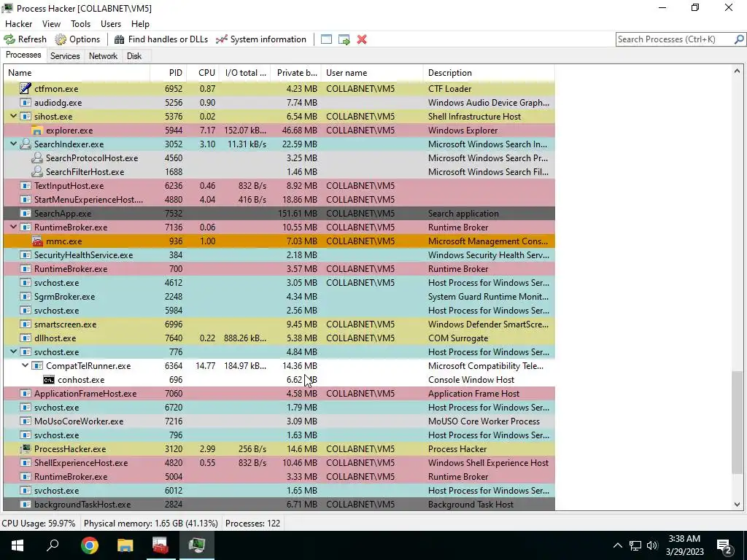The image size is (747, 560).
Task: Click the red X terminate window icon
Action: 362,39
